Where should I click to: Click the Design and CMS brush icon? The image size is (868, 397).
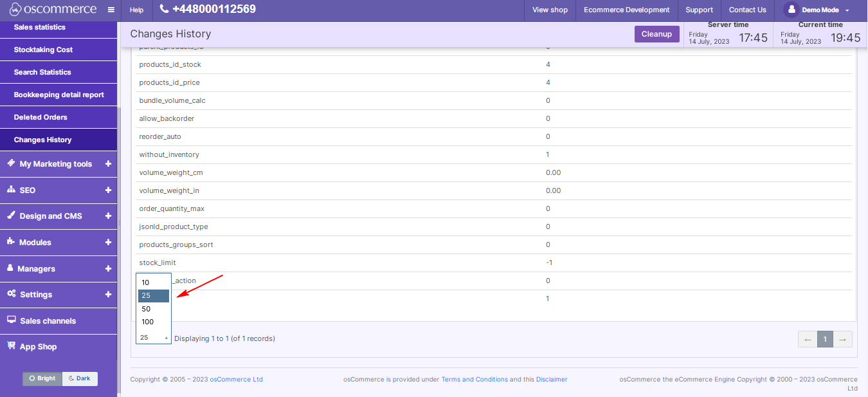tap(11, 216)
